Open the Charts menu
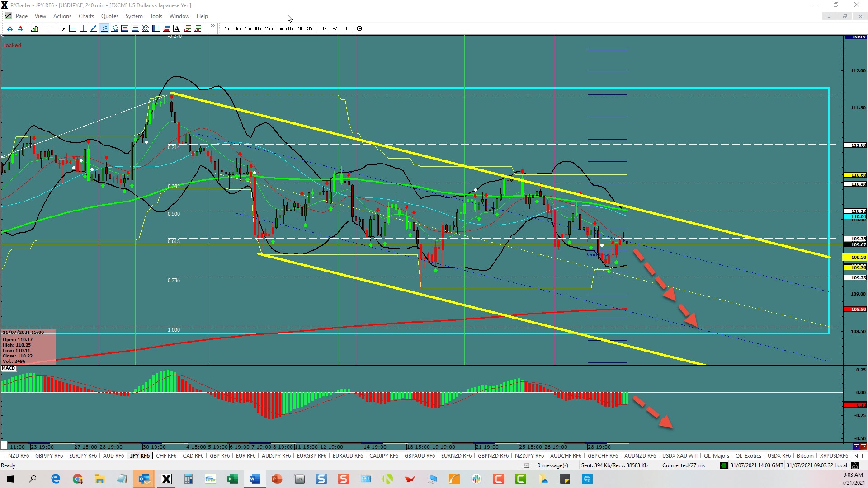This screenshot has width=868, height=488. coord(86,16)
